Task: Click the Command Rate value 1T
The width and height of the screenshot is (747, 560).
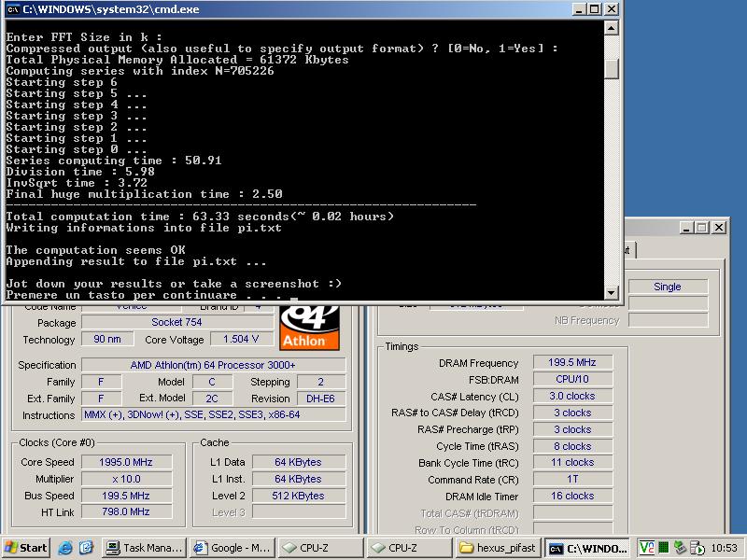Action: point(572,479)
